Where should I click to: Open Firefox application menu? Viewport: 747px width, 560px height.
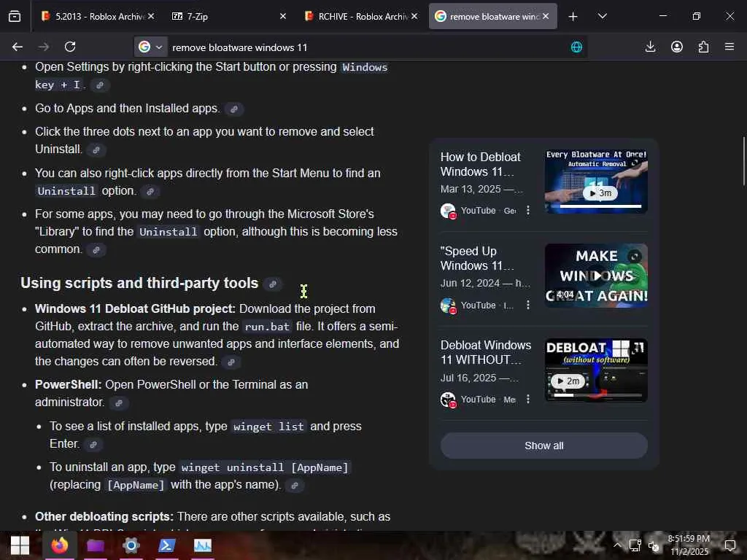click(729, 47)
